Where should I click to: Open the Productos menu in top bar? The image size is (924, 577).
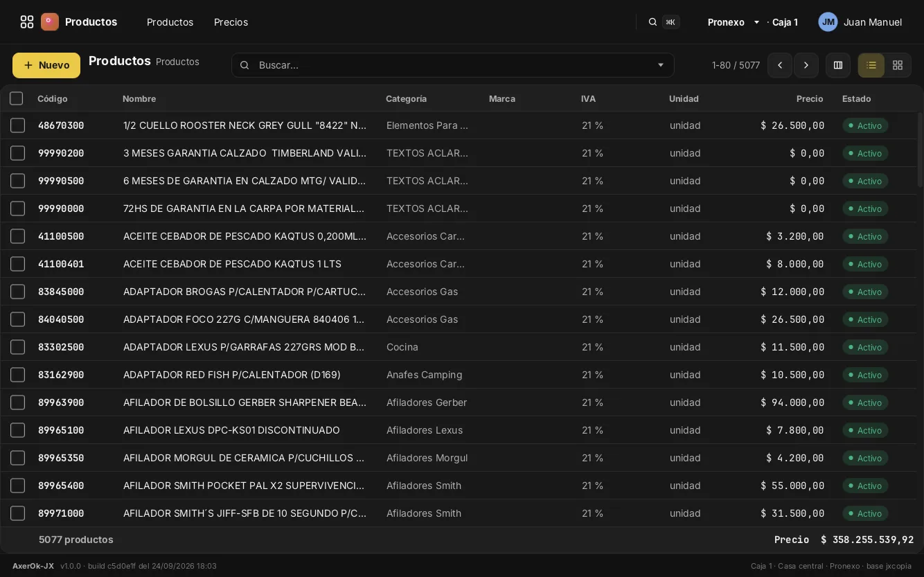pos(170,22)
